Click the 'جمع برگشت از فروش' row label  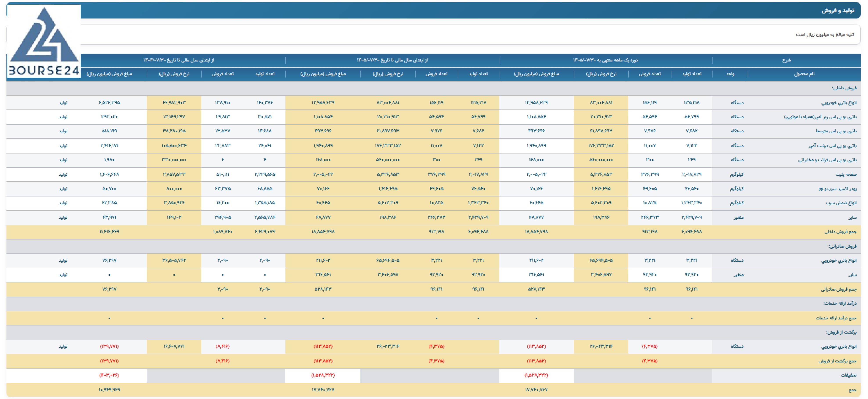[x=837, y=361]
